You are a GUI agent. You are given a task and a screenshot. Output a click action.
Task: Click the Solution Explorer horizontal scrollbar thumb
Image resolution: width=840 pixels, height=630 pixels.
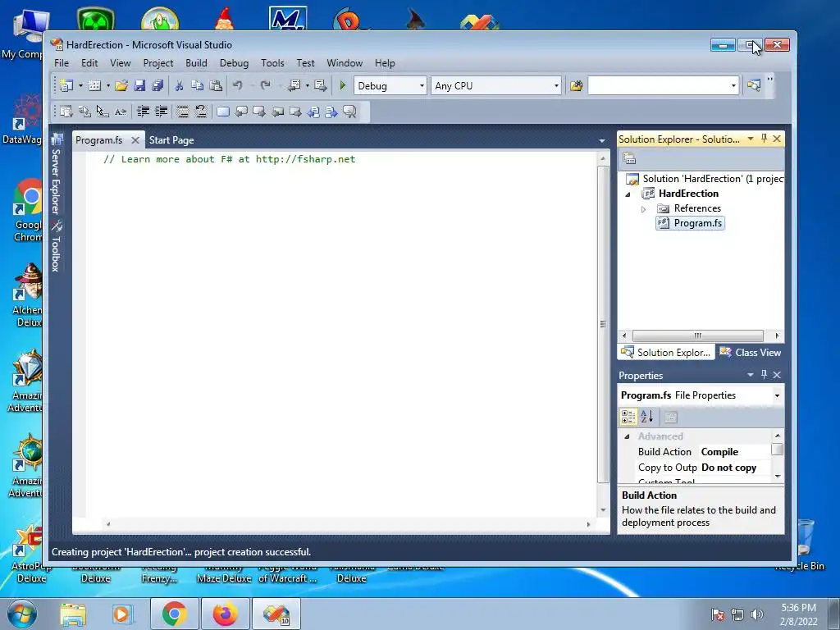coord(697,336)
